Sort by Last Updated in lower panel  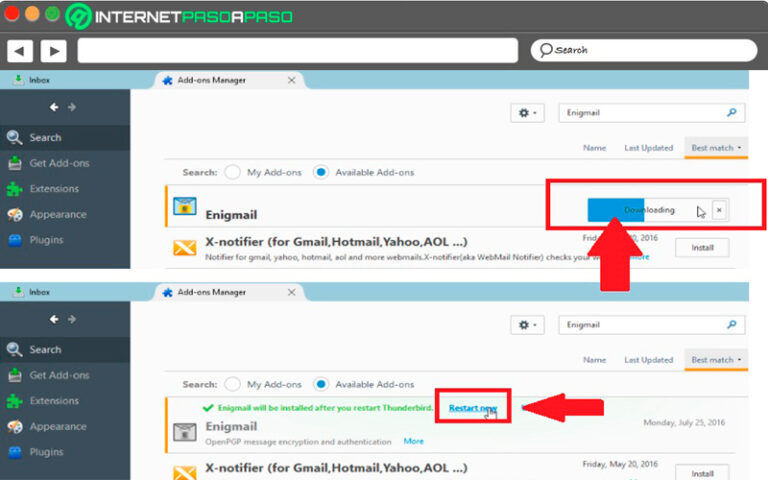648,360
